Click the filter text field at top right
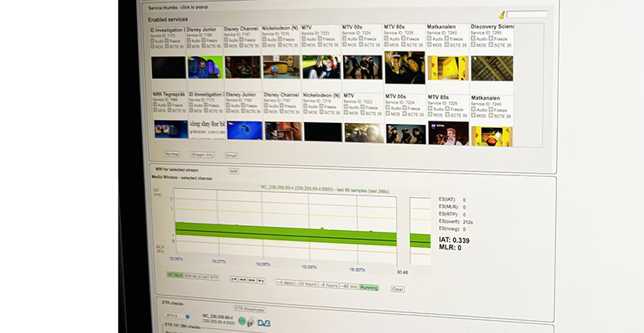Viewport: 644px width, 333px height. coord(526,14)
